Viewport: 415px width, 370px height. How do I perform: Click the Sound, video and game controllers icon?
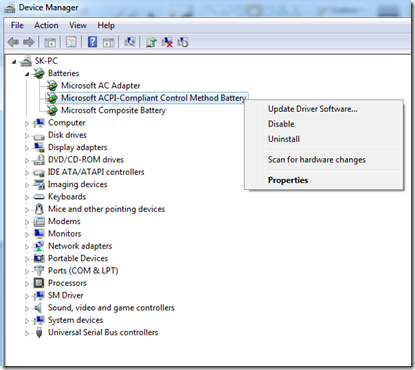tap(39, 308)
